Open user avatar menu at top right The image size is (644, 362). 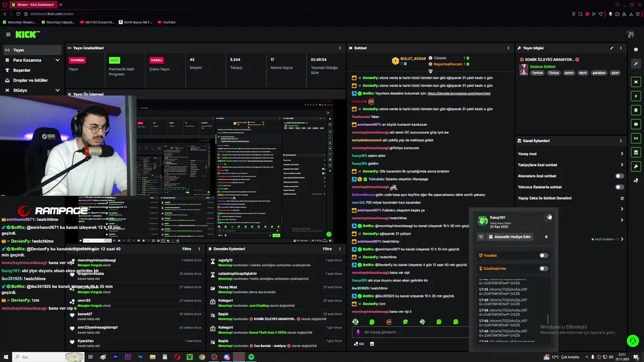pos(630,34)
